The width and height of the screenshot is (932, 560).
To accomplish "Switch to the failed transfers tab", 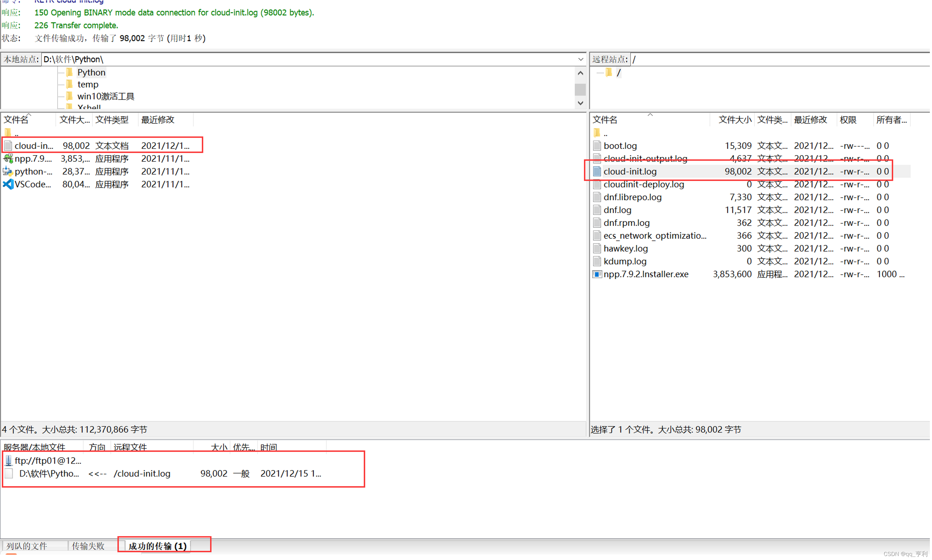I will point(88,546).
